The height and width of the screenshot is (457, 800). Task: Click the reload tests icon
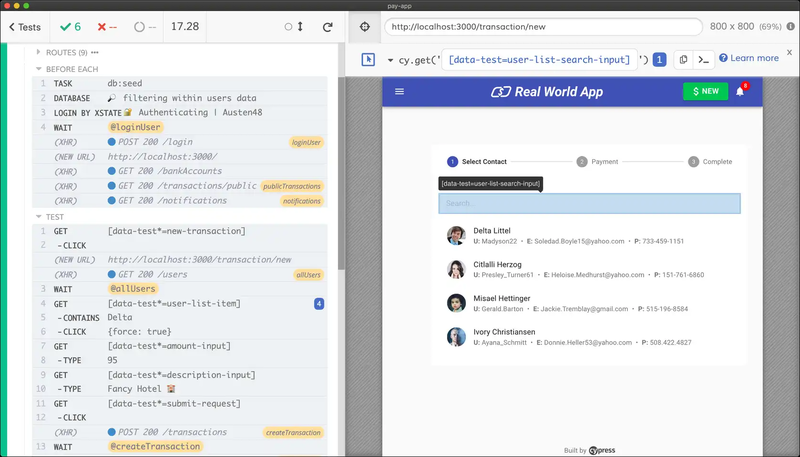click(x=328, y=27)
